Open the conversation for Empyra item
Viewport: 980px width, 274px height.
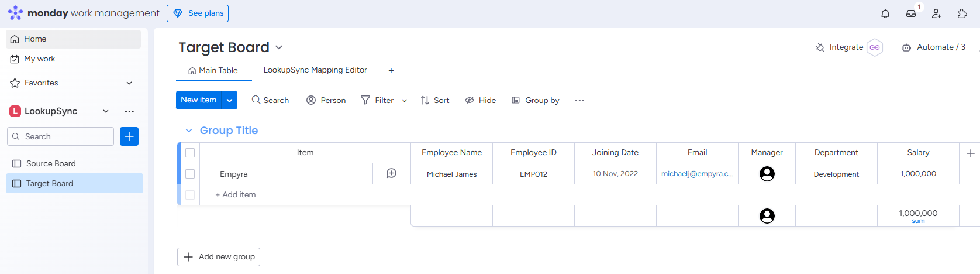point(392,173)
